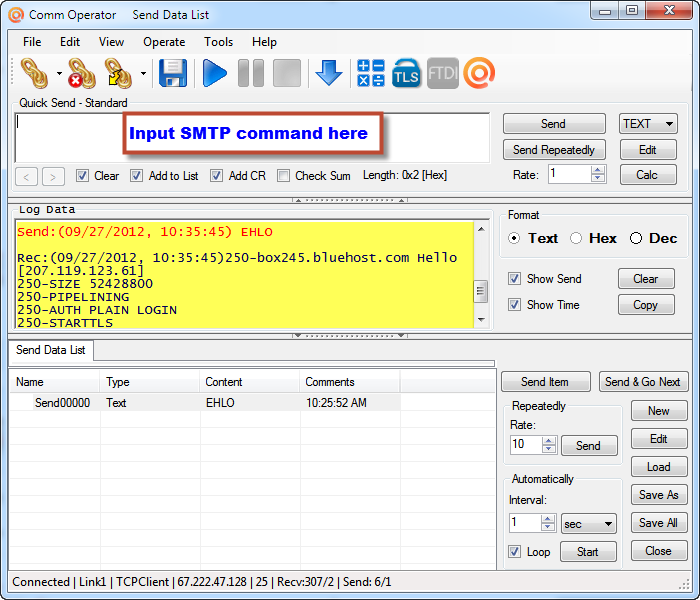
Task: Click Send Repeatedly button
Action: pos(554,150)
